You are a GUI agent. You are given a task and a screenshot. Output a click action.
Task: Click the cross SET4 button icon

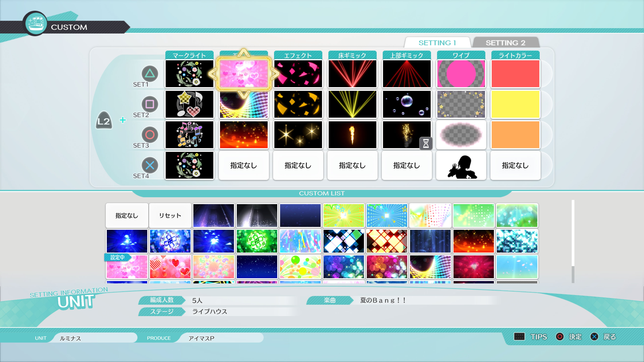[150, 165]
